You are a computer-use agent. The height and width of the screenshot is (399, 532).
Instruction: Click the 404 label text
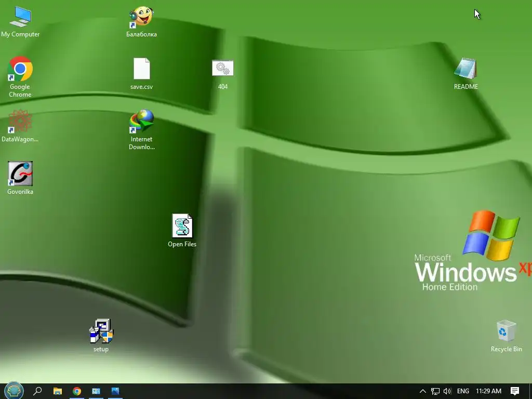coord(222,87)
